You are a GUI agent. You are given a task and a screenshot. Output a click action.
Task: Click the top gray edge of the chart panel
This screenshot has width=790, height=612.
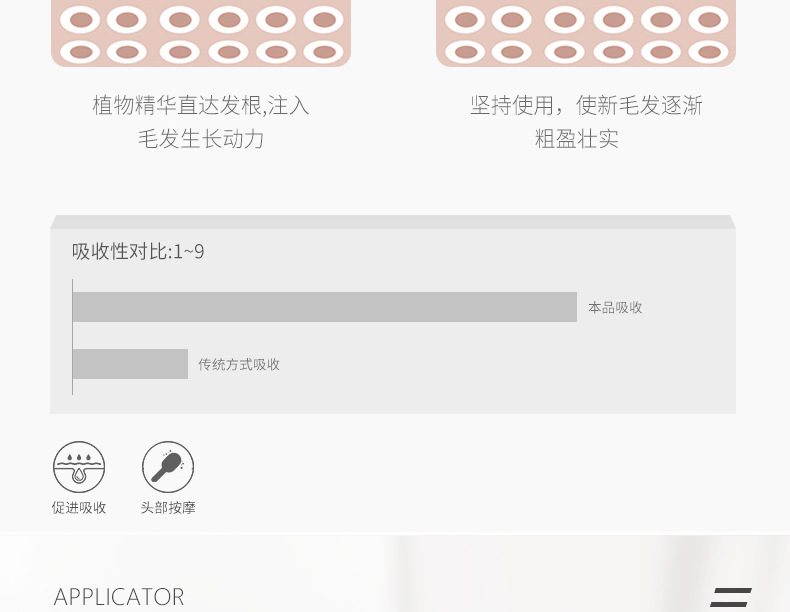pos(392,222)
